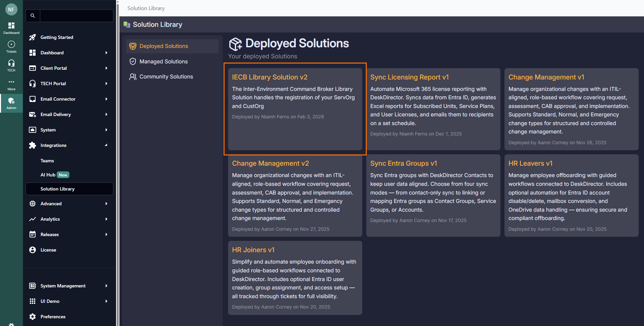Expand the System submenu arrow
This screenshot has height=326, width=644.
(x=106, y=130)
